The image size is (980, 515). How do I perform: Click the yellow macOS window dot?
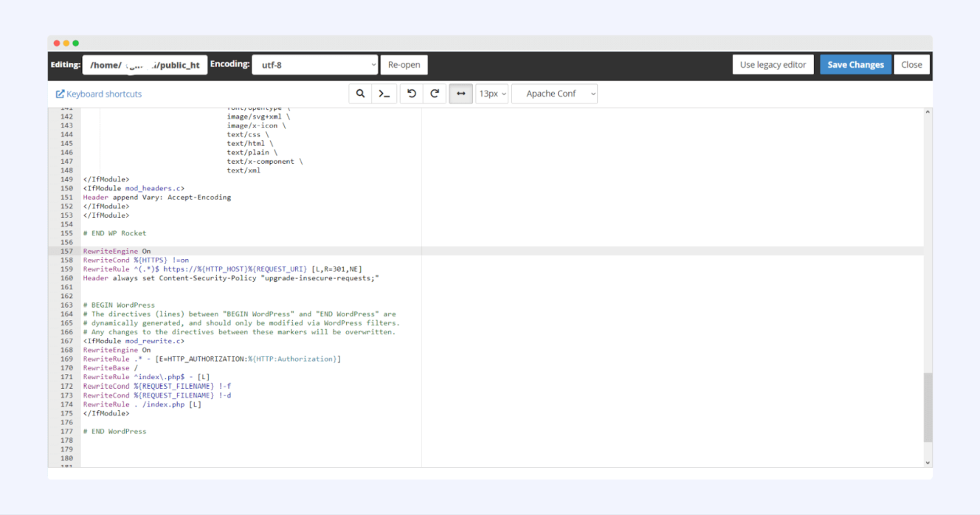66,44
